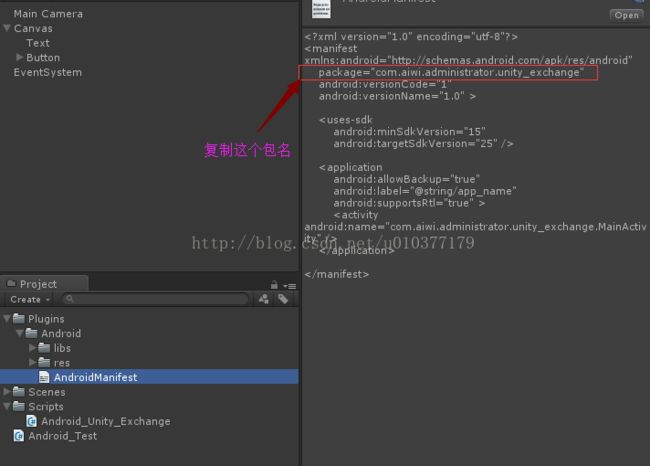Screen dimensions: 650x466
Task: Click the activity android:name line
Action: [475, 227]
